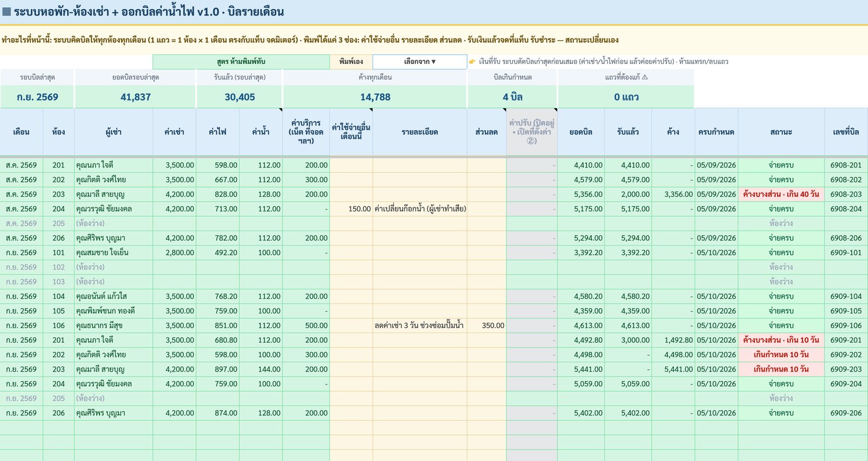This screenshot has width=868, height=461.
Task: Select the ส่วนลด column header
Action: tap(487, 132)
